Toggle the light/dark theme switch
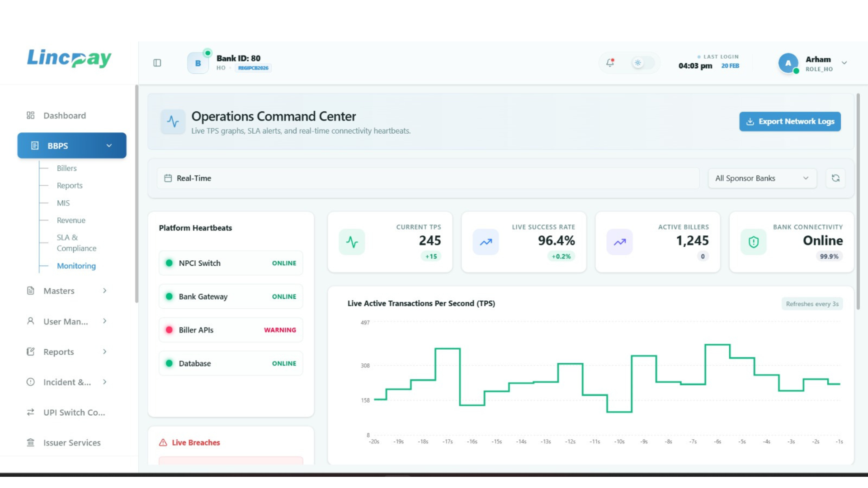Screen dimensions: 868x488 tap(642, 63)
